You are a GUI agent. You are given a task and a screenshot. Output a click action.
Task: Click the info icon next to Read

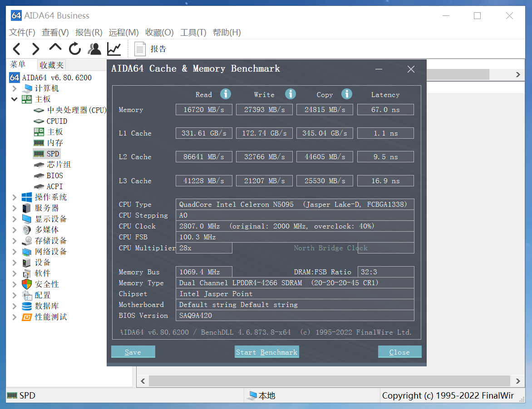226,94
